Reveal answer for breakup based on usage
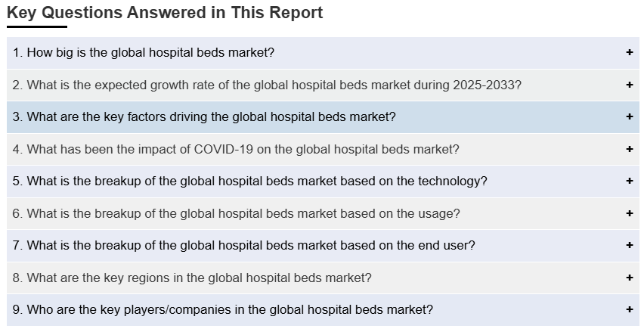 click(x=236, y=213)
